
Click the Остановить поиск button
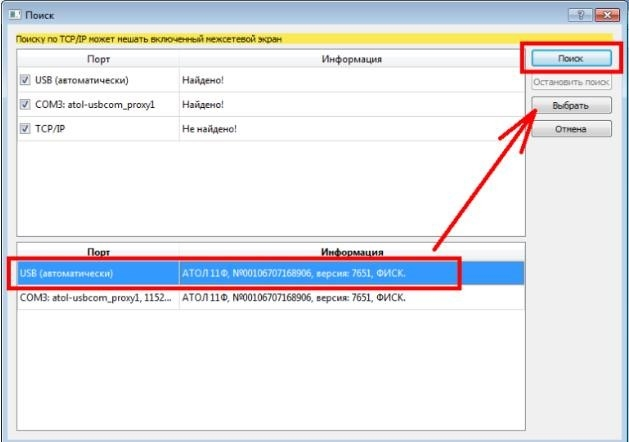[571, 82]
